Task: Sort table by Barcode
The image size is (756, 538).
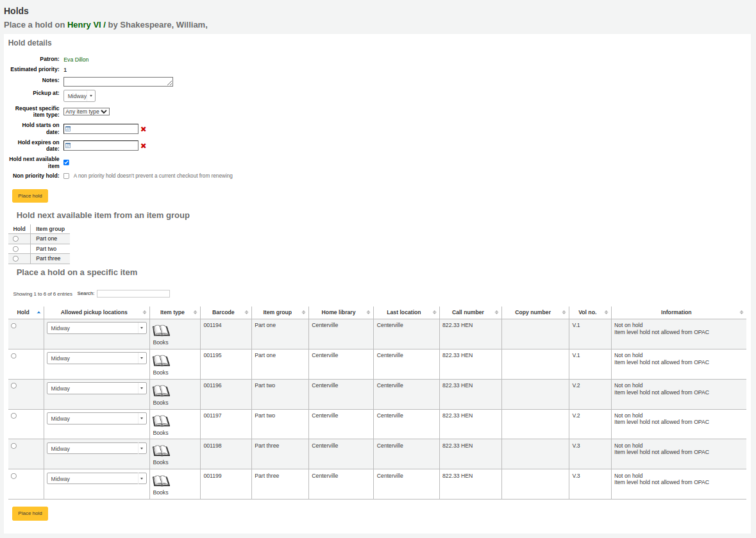Action: click(x=226, y=312)
